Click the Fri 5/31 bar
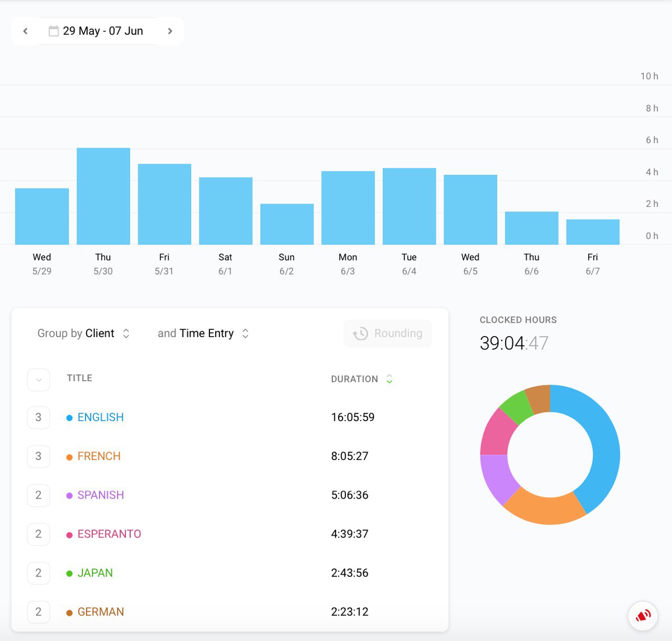 point(164,204)
